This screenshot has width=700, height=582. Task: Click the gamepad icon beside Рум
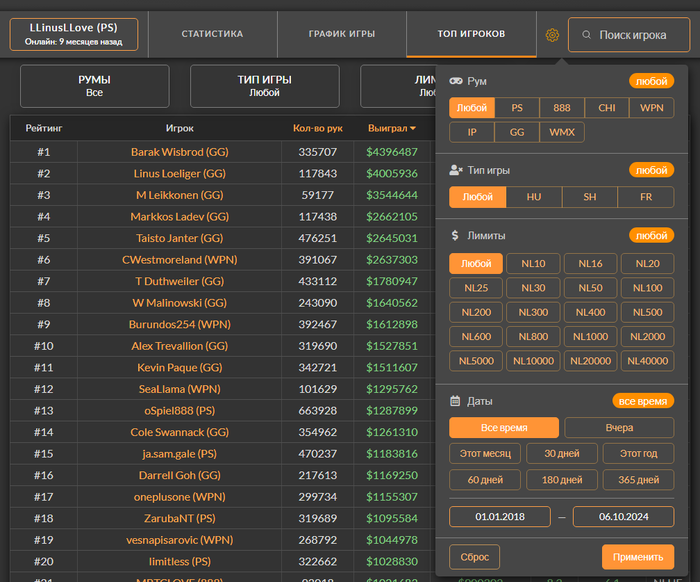point(455,81)
